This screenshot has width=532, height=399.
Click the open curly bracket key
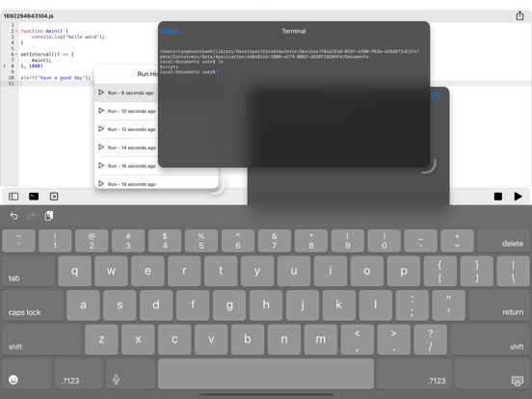(440, 271)
